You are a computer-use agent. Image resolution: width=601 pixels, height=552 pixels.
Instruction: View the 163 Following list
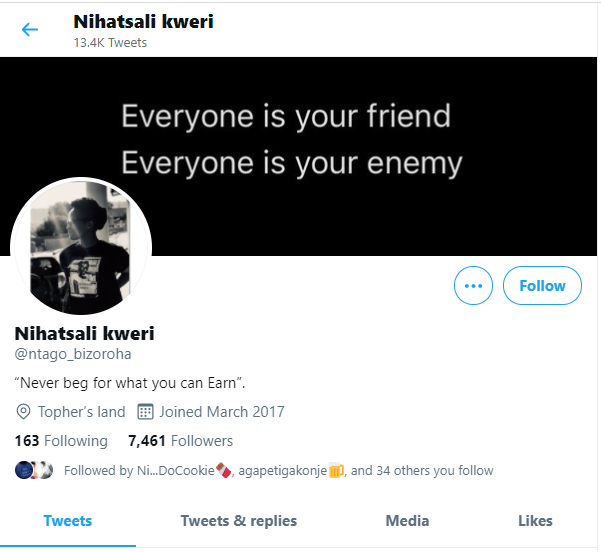pos(61,441)
